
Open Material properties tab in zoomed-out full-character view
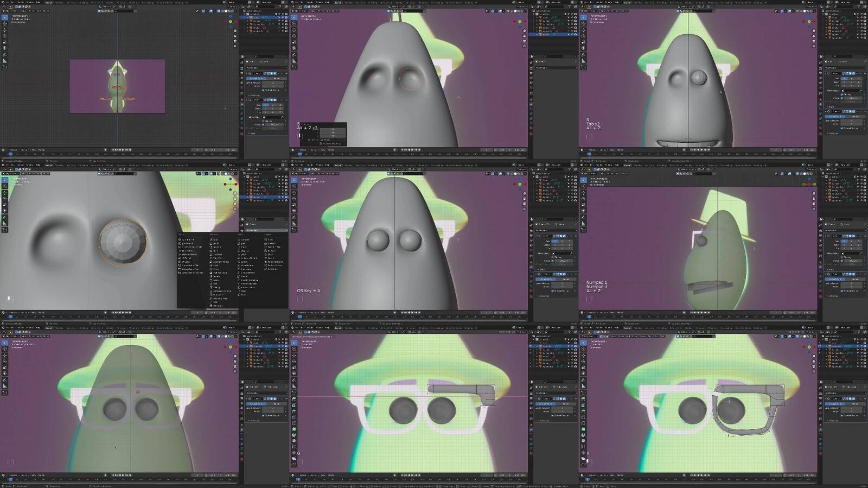(241, 128)
